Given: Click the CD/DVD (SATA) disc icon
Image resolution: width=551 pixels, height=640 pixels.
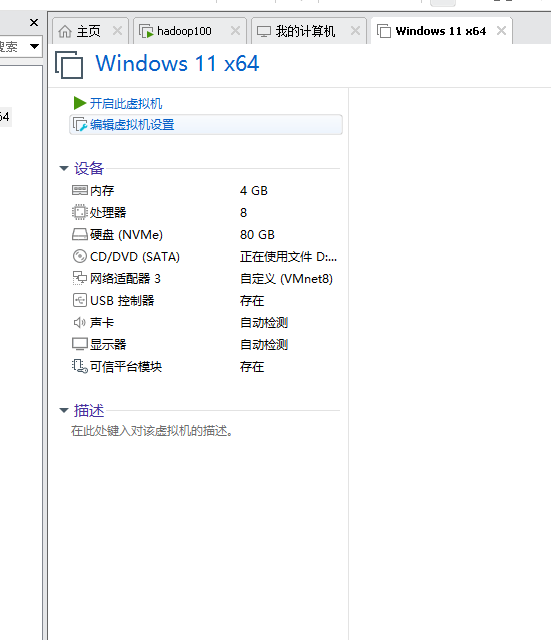Looking at the screenshot, I should point(80,256).
